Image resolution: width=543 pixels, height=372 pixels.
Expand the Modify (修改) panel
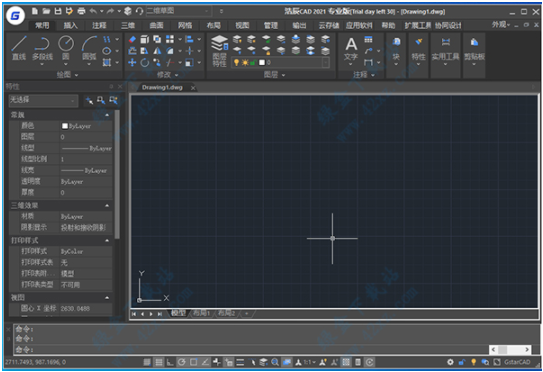[x=168, y=75]
